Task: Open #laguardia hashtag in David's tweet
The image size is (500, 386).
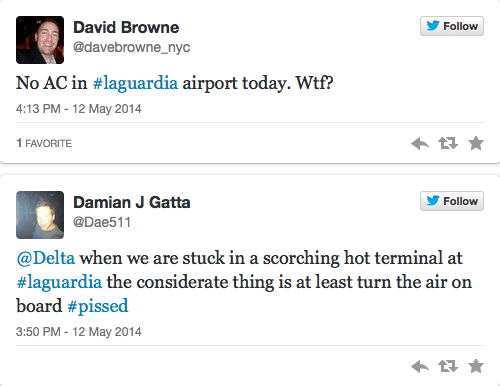Action: 135,83
